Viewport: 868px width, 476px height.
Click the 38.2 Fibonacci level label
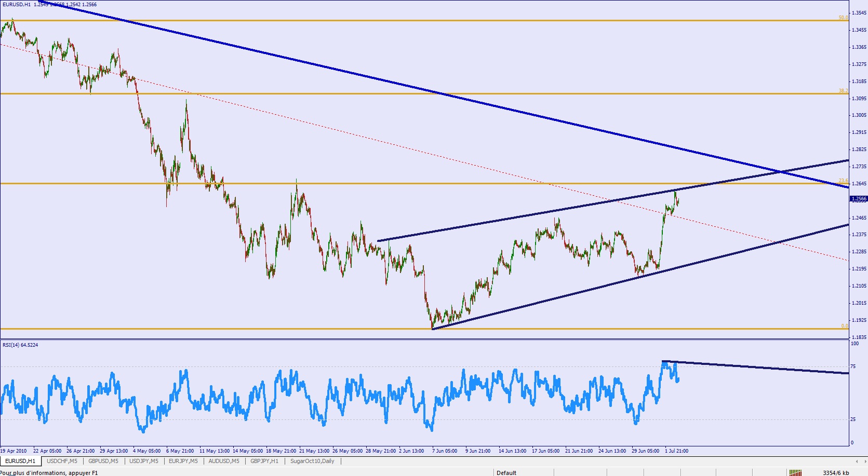click(843, 91)
